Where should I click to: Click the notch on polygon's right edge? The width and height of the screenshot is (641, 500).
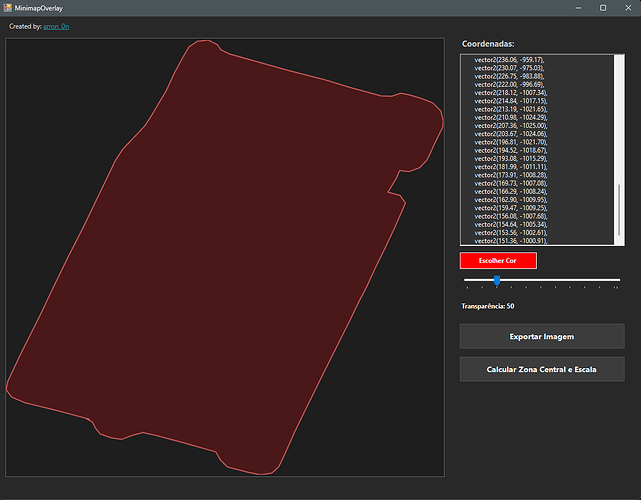pos(392,183)
